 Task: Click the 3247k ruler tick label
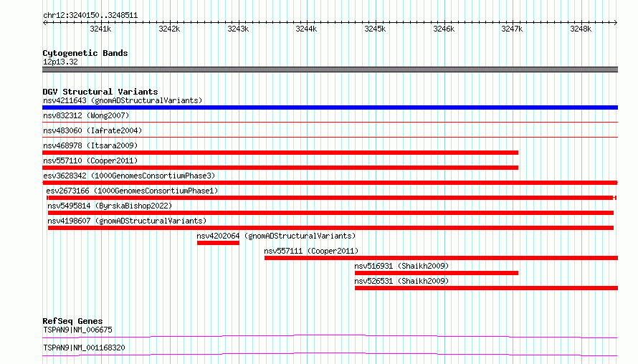tap(512, 29)
